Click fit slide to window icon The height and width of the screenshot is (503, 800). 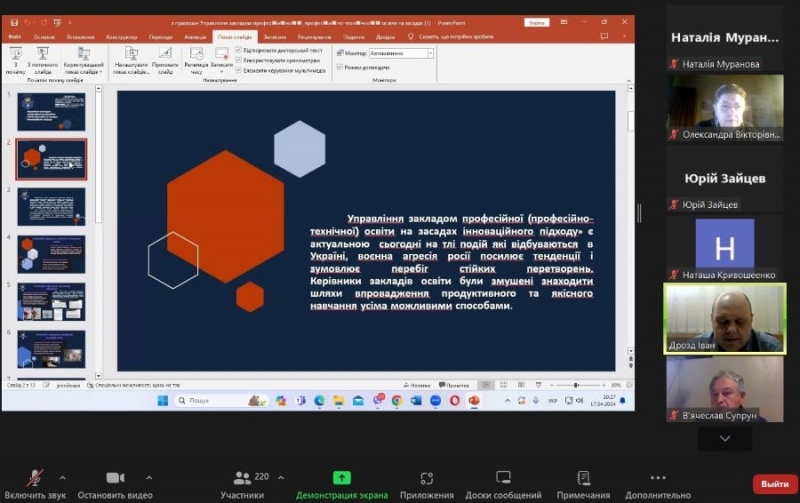click(629, 385)
